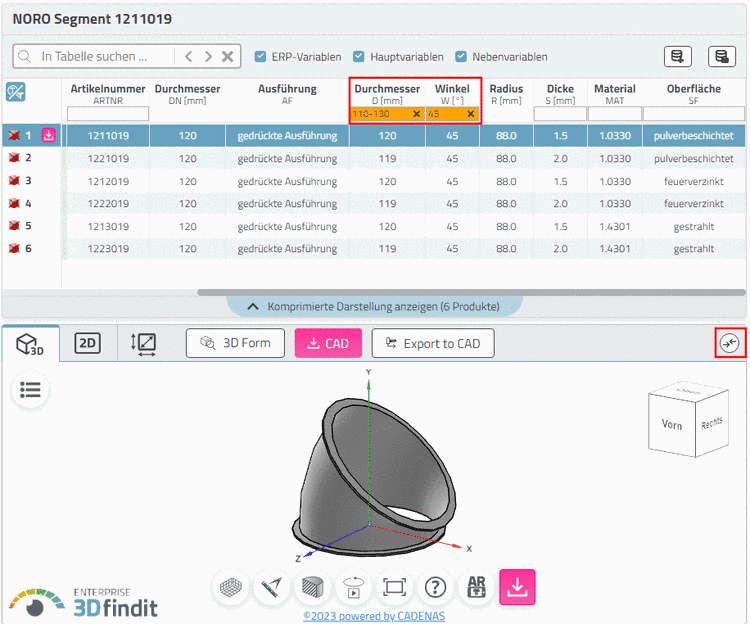Click the Dicke filter input field
This screenshot has height=624, width=750.
(560, 114)
